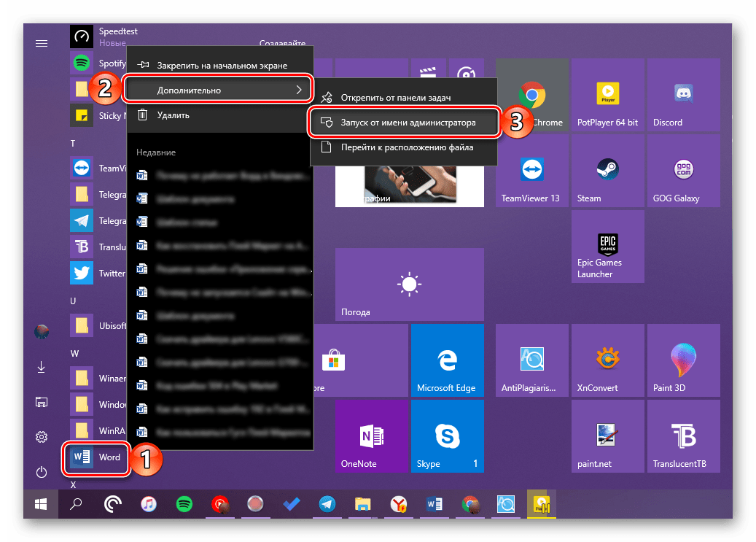
Task: Select Запуск от имени администратора
Action: coord(405,123)
